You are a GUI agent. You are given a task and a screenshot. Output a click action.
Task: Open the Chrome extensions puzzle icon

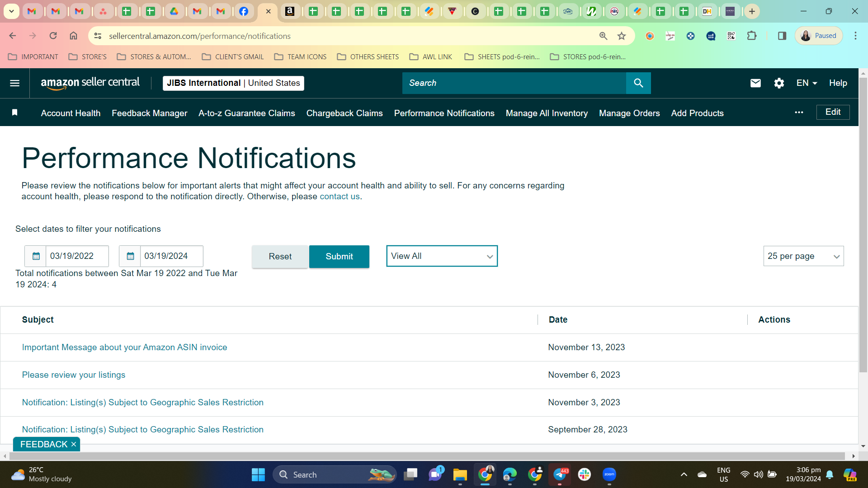tap(752, 36)
